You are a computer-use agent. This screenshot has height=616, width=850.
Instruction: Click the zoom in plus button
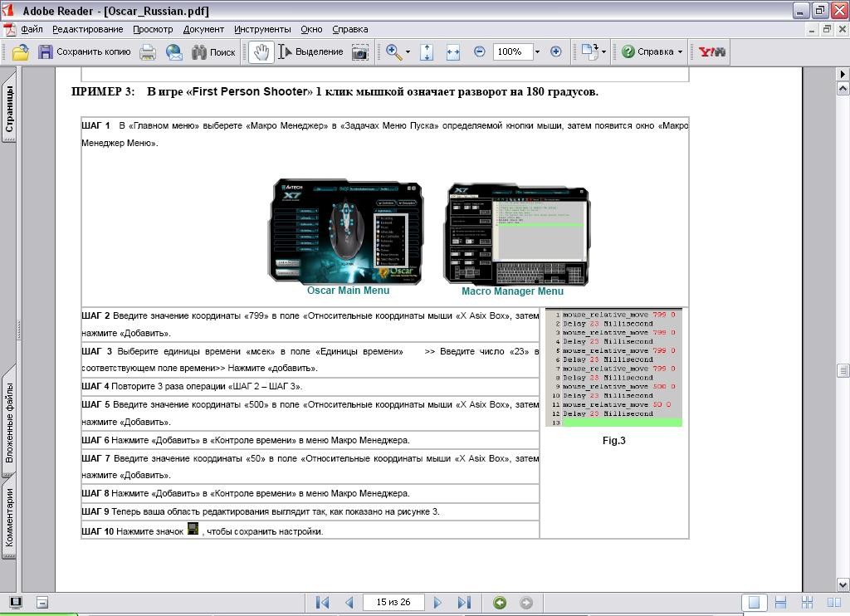click(x=555, y=51)
